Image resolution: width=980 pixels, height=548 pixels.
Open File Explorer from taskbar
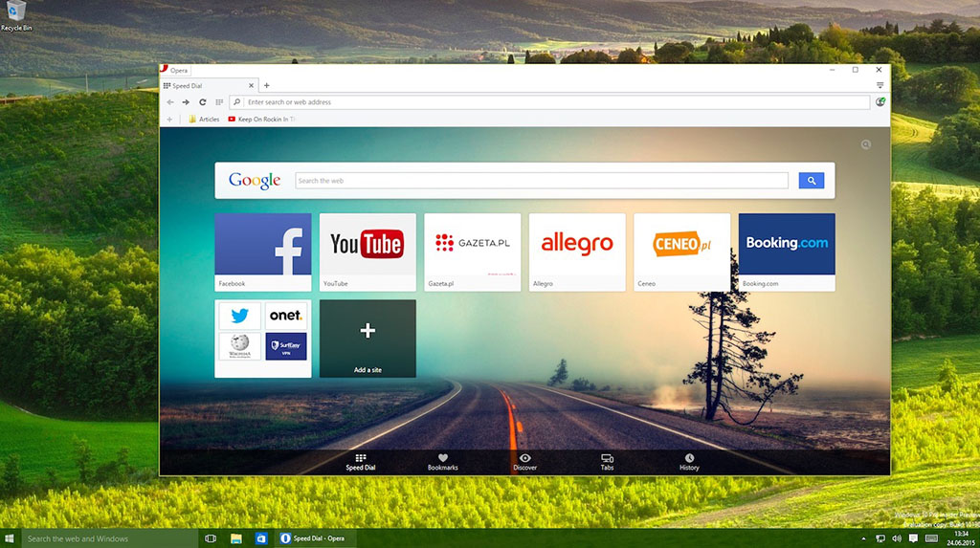click(x=236, y=538)
